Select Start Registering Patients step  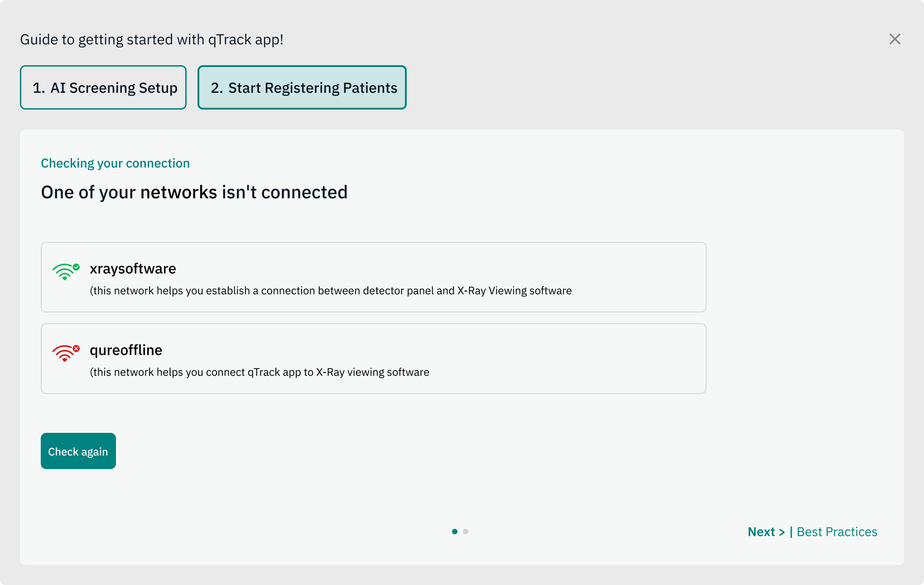tap(302, 87)
